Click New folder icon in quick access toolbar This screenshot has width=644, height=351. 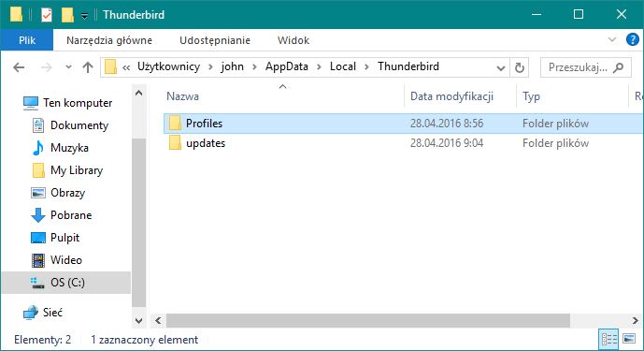(x=67, y=15)
